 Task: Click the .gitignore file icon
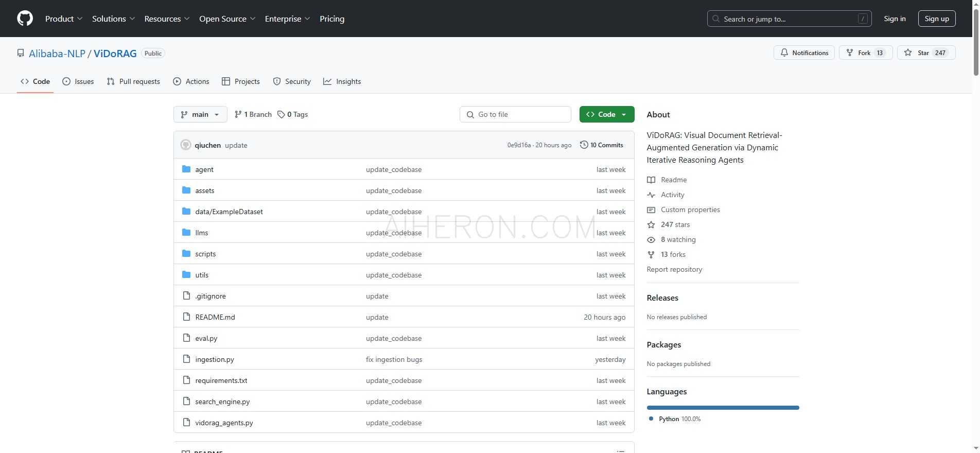click(x=186, y=296)
